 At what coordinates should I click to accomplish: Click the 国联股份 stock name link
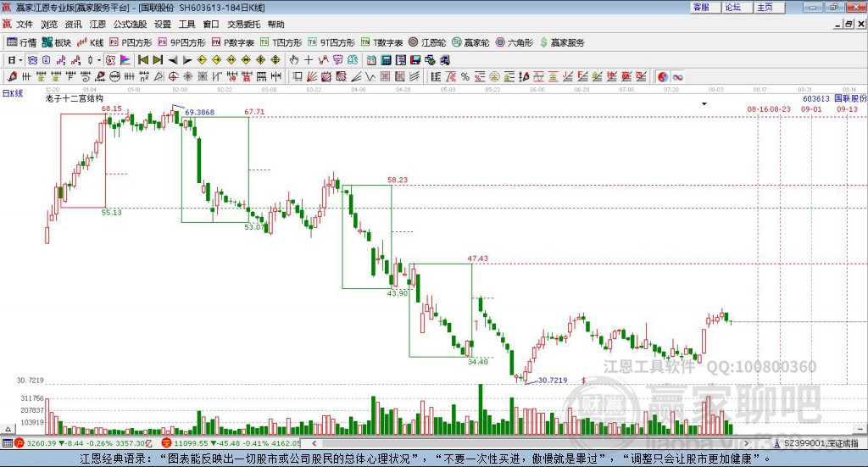(x=849, y=98)
